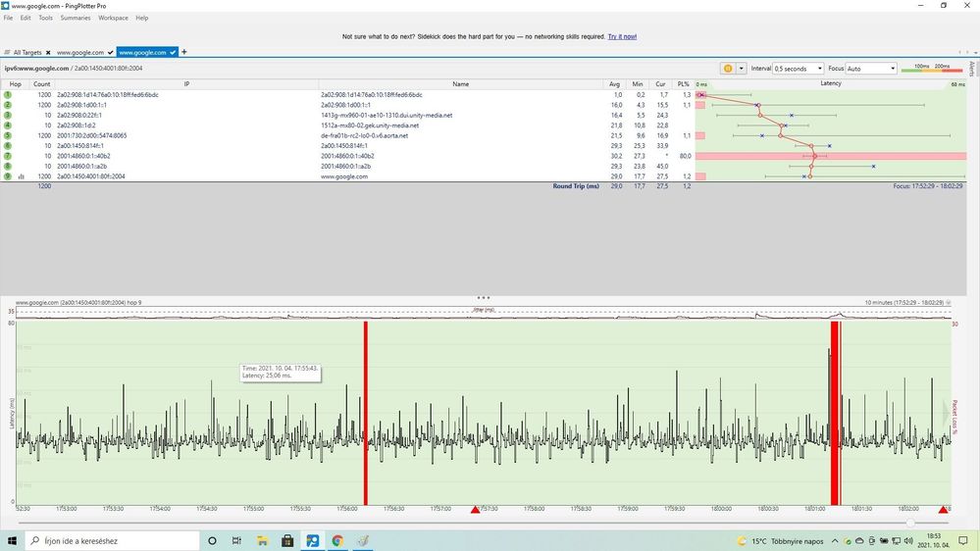Image resolution: width=980 pixels, height=551 pixels.
Task: Select the green hop 9 circle icon
Action: click(x=8, y=176)
